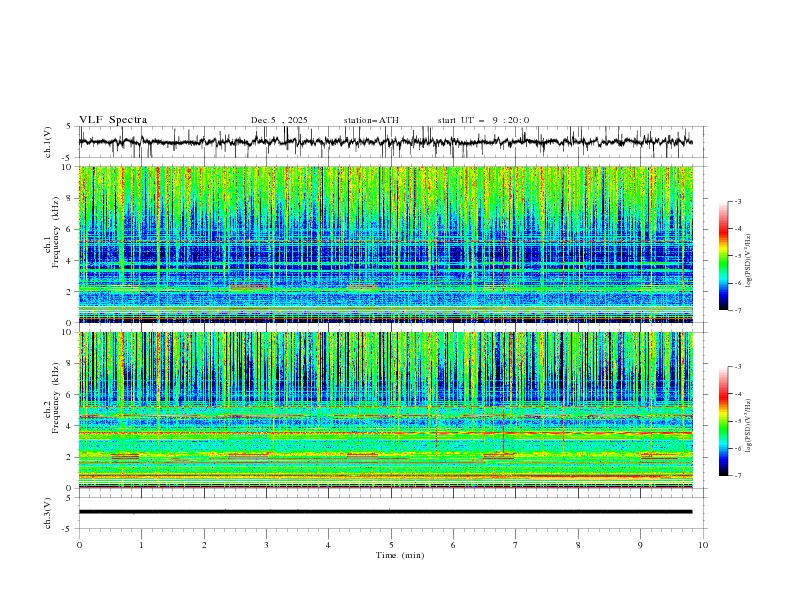The width and height of the screenshot is (792, 612).
Task: Click the "ch.1(V)" waveform axis label
Action: point(48,142)
